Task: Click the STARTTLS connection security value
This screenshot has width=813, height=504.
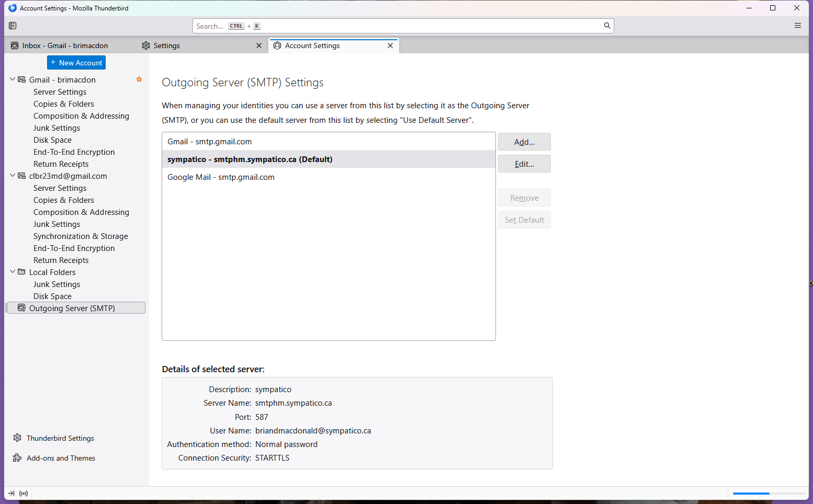Action: point(272,458)
